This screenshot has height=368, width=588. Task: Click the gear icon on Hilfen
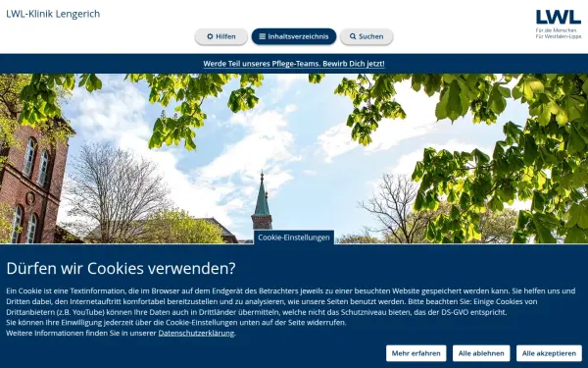[210, 36]
